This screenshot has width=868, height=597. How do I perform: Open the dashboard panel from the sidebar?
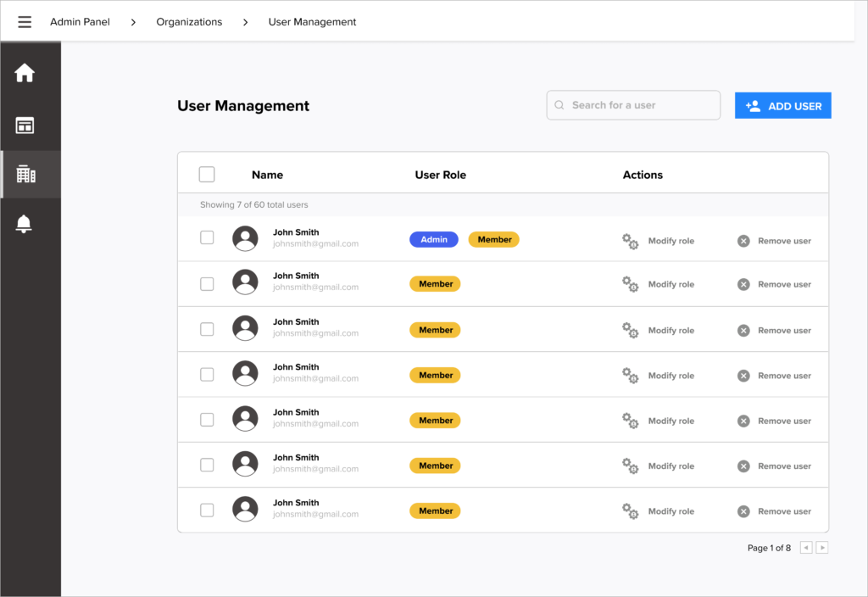25,125
